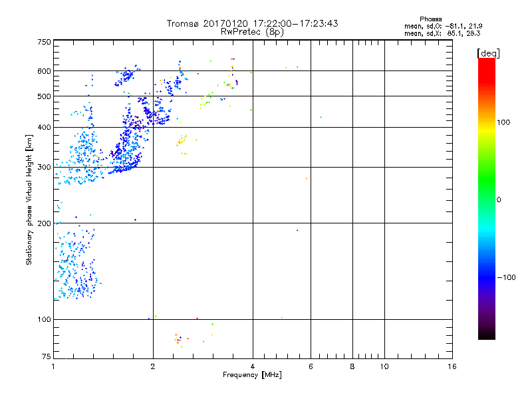Click the "75" tick label on the height axis

(47, 356)
